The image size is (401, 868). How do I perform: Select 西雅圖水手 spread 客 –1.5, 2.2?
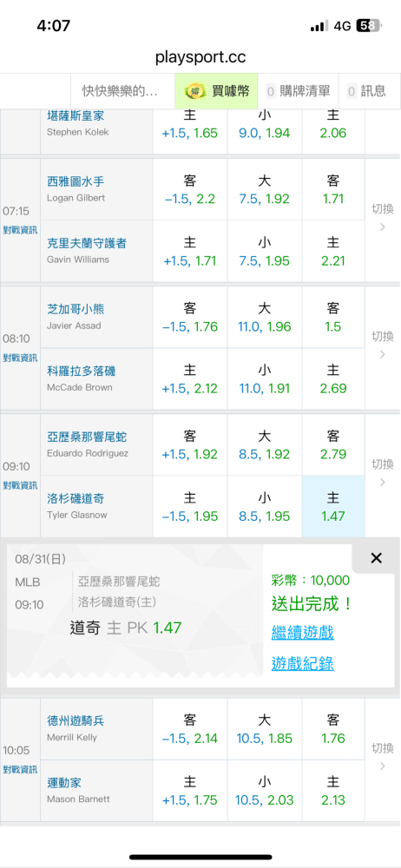pos(190,189)
